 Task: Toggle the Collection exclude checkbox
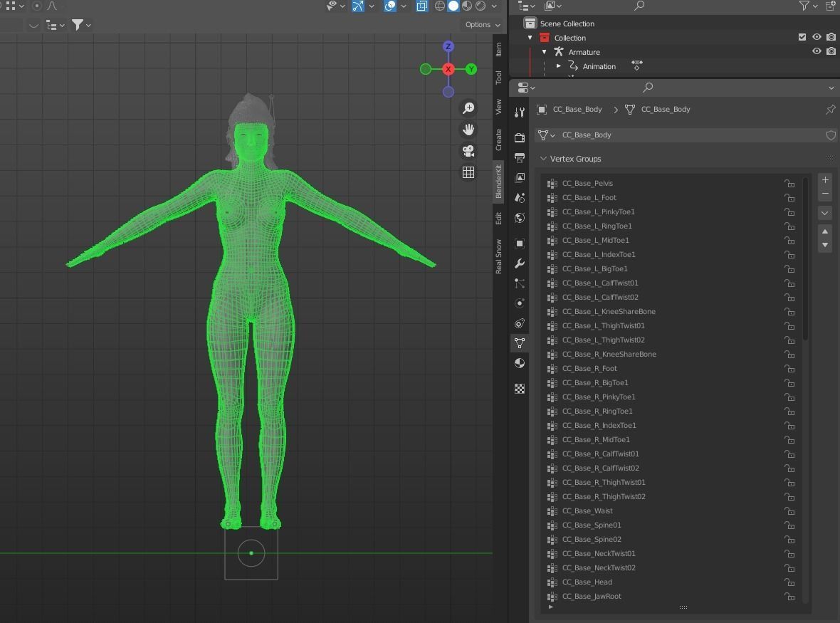[802, 38]
